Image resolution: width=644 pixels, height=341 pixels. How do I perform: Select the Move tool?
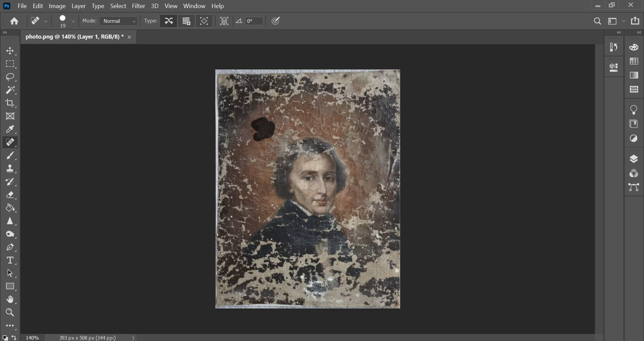click(x=10, y=51)
